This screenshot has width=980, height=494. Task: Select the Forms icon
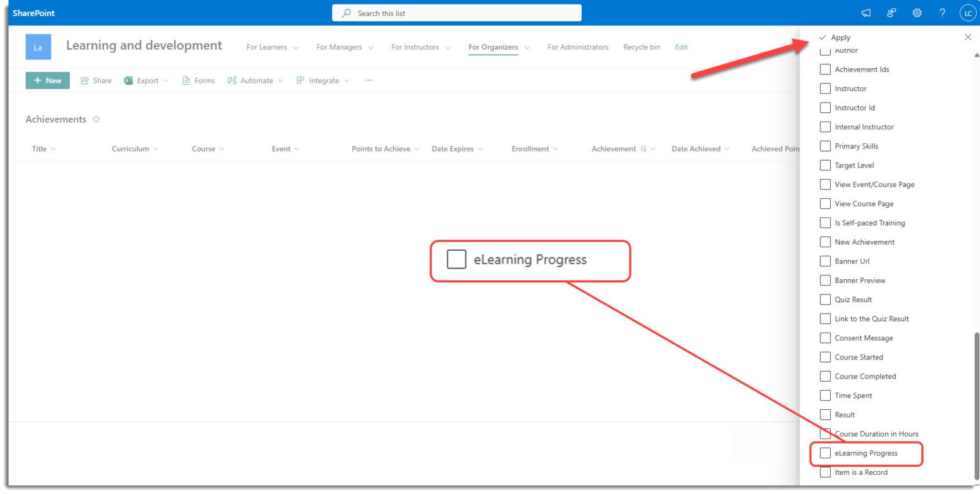(x=186, y=80)
